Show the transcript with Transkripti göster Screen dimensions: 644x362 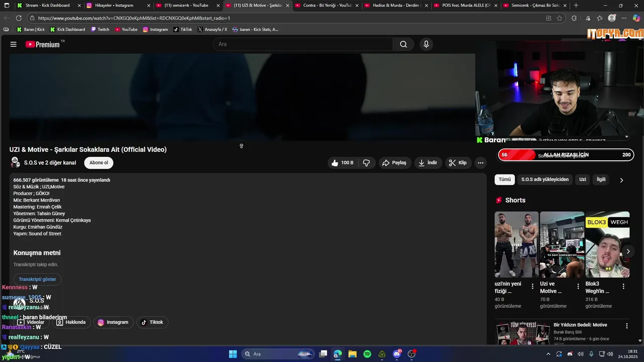click(x=37, y=279)
